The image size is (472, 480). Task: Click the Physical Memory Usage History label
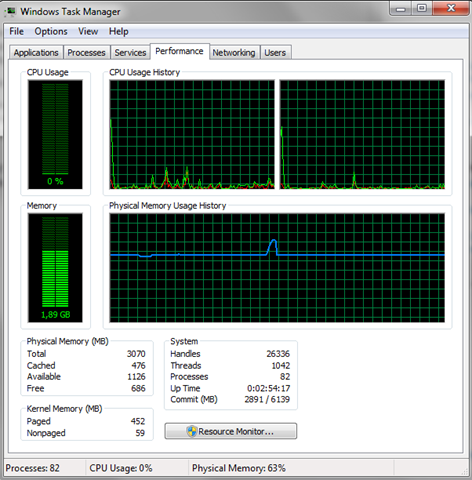tap(168, 206)
